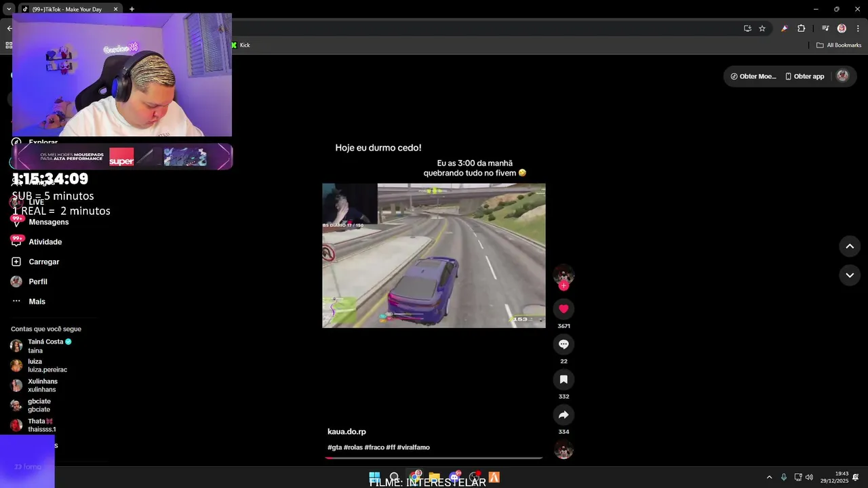Click Obter app button

tap(804, 77)
